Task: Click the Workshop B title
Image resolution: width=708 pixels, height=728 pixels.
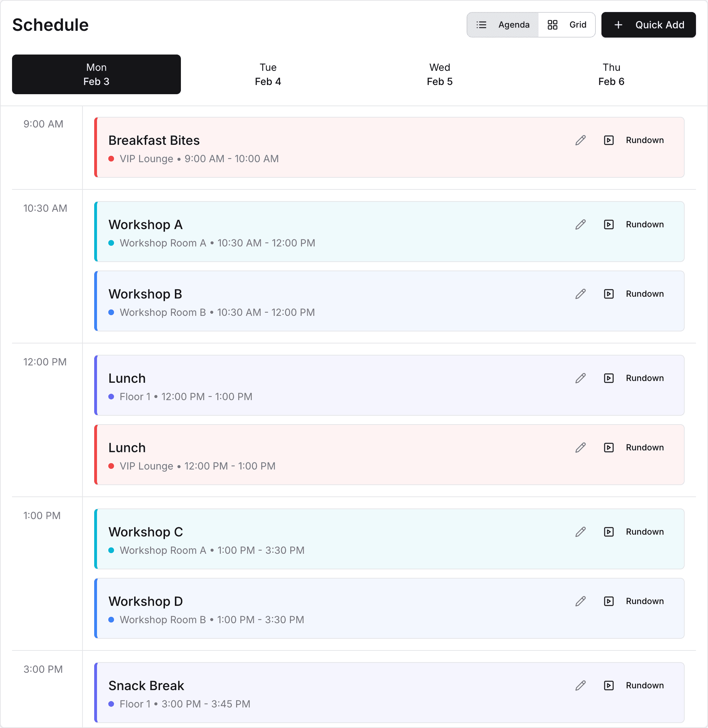Action: click(x=145, y=294)
